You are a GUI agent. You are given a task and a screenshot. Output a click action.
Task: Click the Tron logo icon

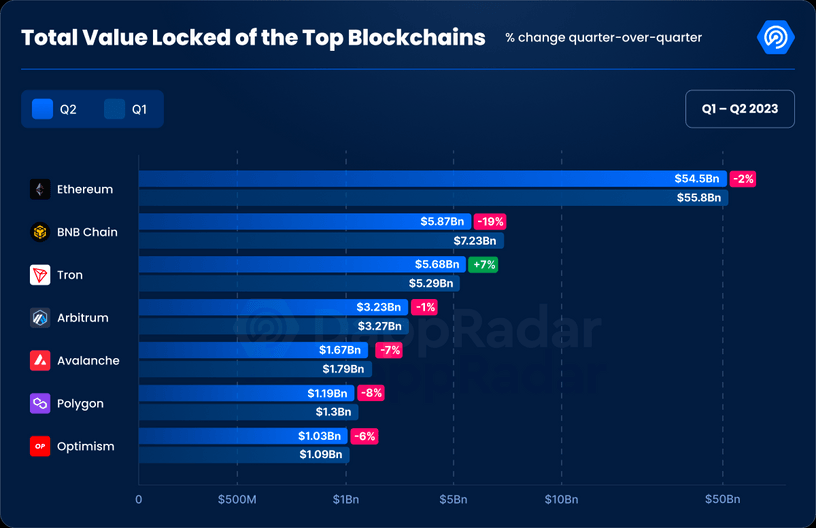coord(40,275)
